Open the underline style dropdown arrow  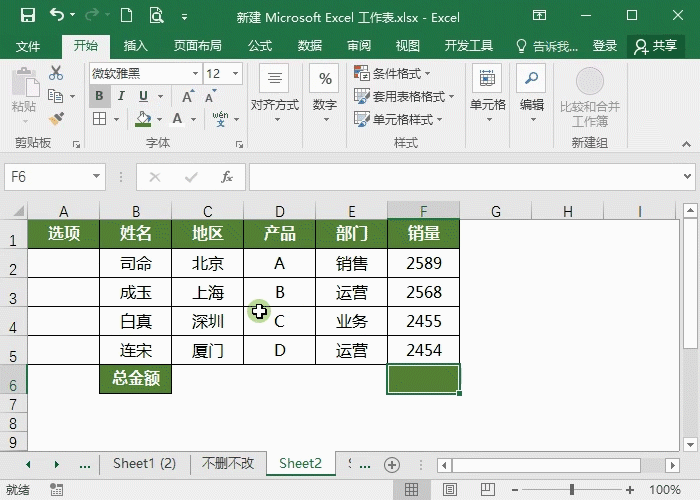(x=160, y=96)
